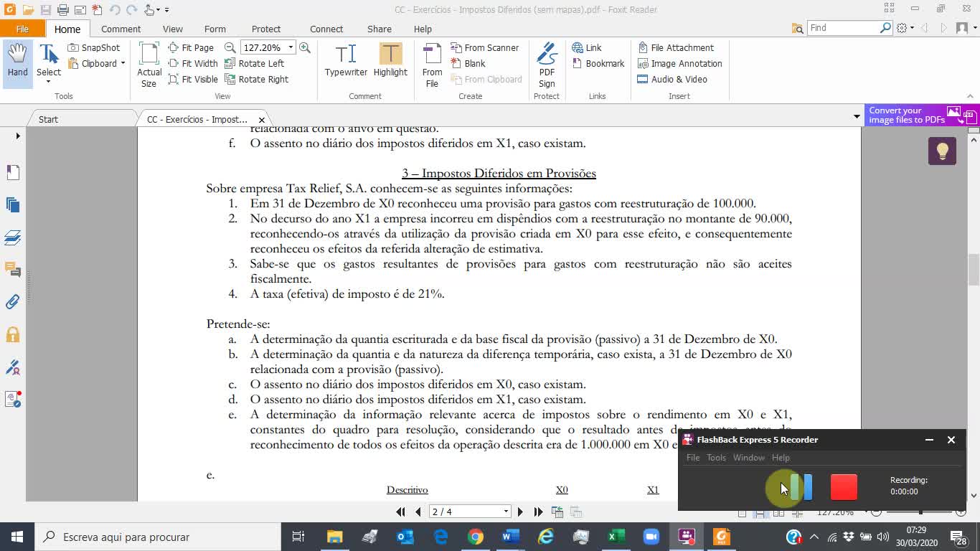Open Google Chrome from the taskbar

click(476, 537)
